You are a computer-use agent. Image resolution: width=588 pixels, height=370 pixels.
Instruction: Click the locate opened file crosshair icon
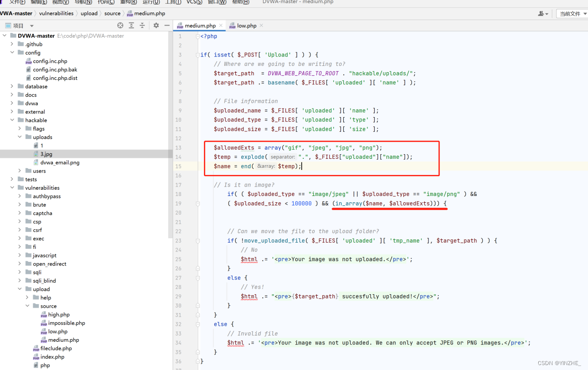(x=120, y=26)
